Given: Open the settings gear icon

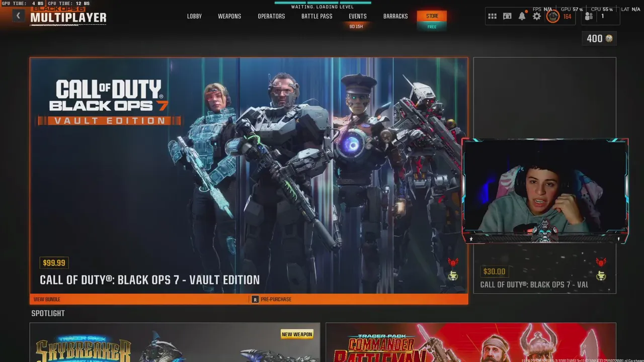Looking at the screenshot, I should [537, 16].
